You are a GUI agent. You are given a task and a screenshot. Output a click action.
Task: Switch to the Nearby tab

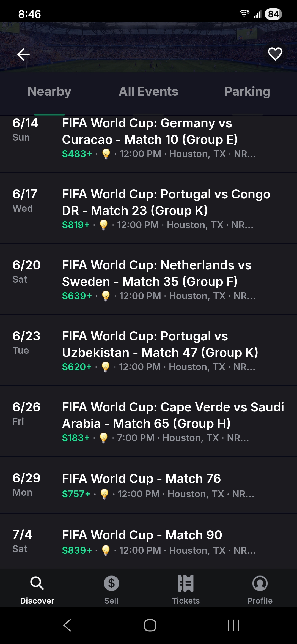(x=50, y=92)
